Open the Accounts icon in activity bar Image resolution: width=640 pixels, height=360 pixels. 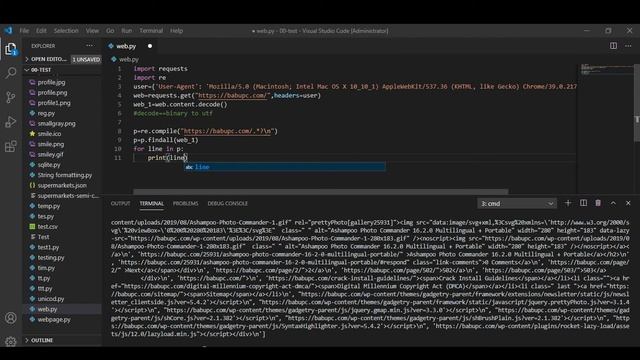coord(11,318)
